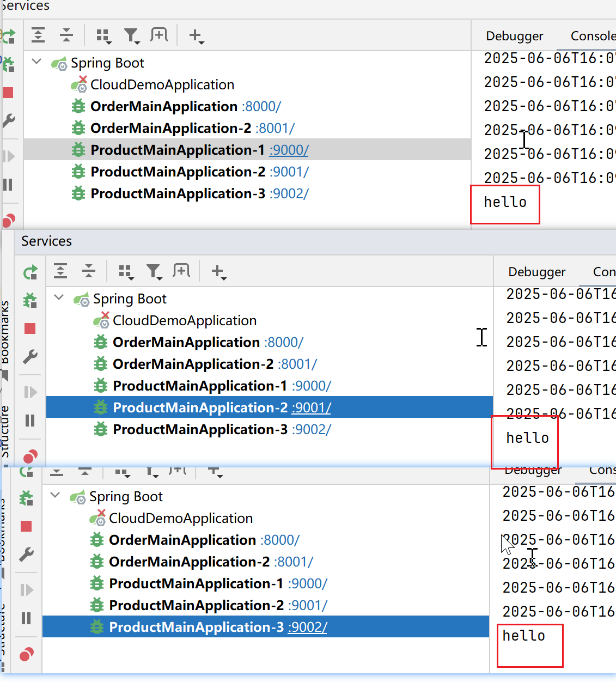Select CloudDemoApplication in the middle panel tree

[185, 320]
